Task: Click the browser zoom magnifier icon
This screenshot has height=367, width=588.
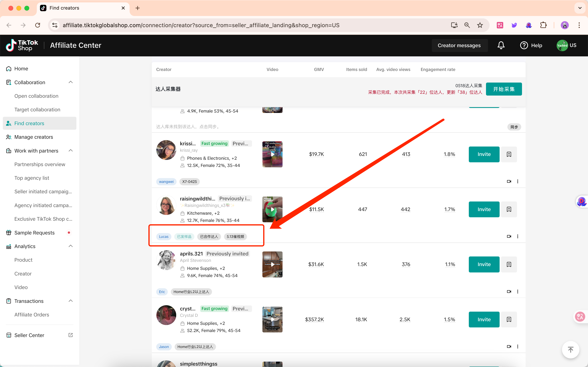Action: (467, 25)
